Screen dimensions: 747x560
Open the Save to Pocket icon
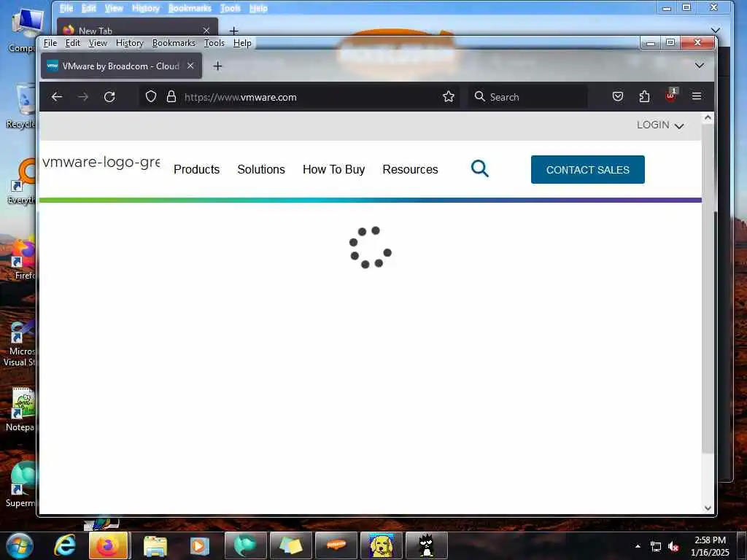click(x=618, y=97)
